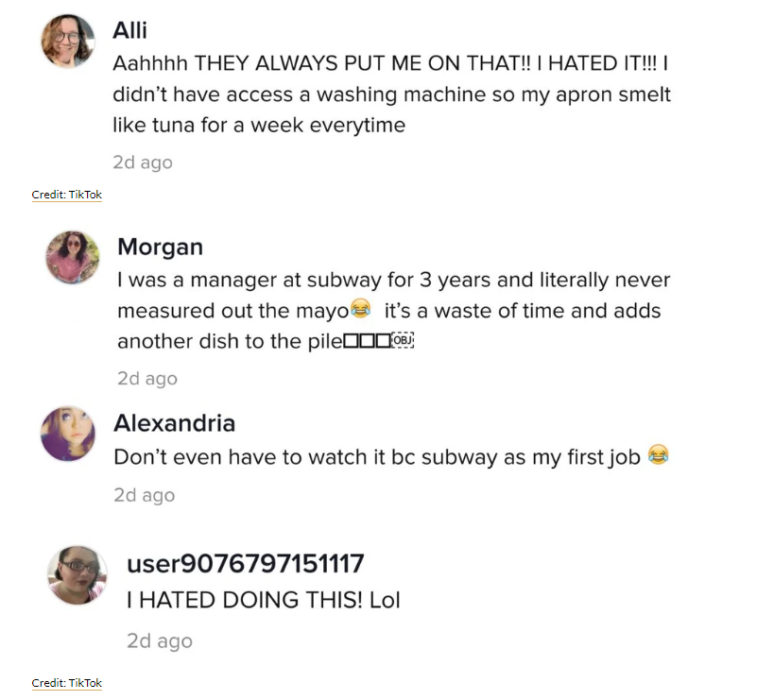Open Alli's username link
Image resolution: width=774 pixels, height=700 pixels.
coord(129,30)
